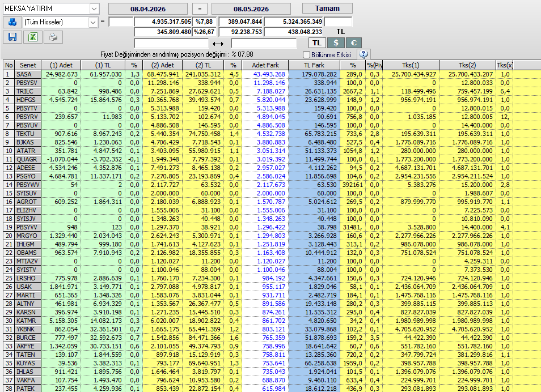
Task: Click the save floppy disk icon
Action: [x=12, y=37]
